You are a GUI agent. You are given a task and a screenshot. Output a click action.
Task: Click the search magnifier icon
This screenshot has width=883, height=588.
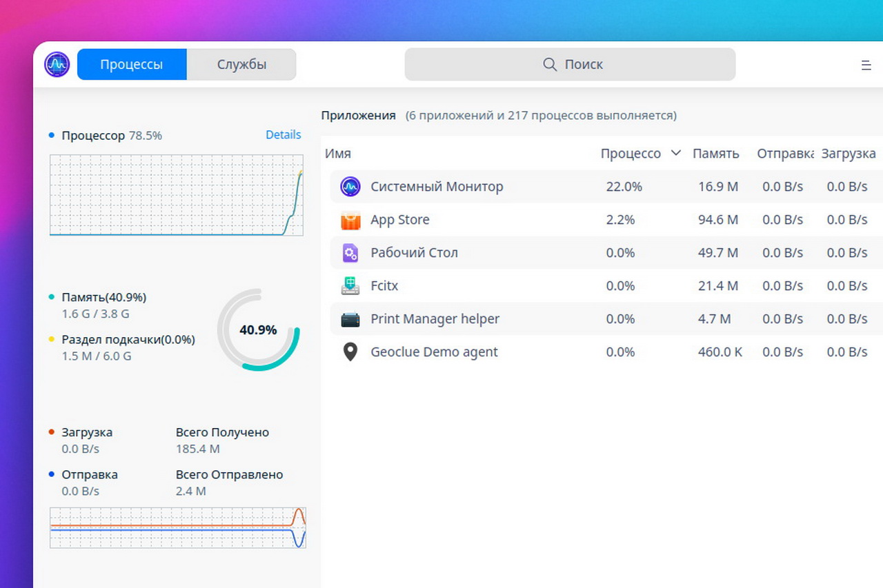click(x=550, y=64)
